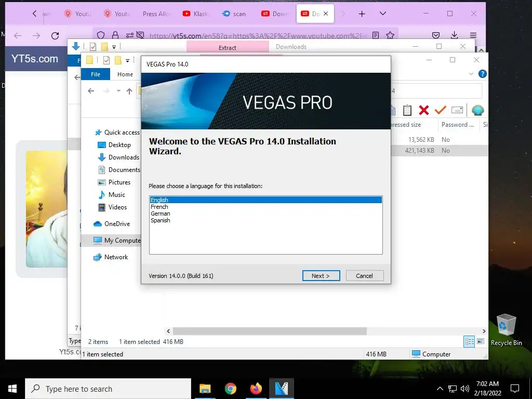Open the Home tab in the front Explorer window
This screenshot has width=532, height=399.
click(125, 74)
